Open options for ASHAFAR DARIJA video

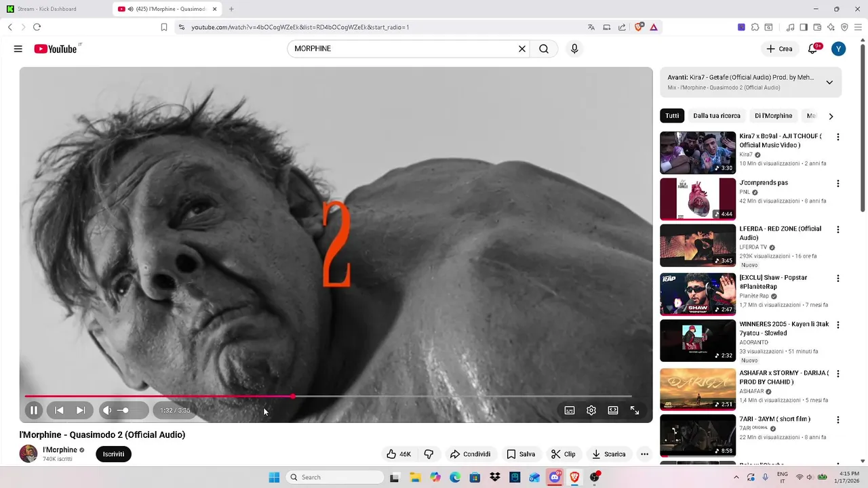838,374
